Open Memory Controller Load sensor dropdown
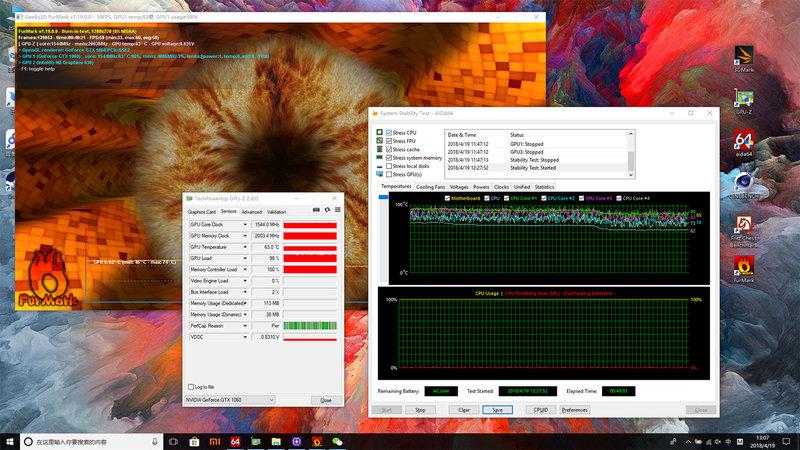Viewport: 800px width, 450px height. [245, 269]
